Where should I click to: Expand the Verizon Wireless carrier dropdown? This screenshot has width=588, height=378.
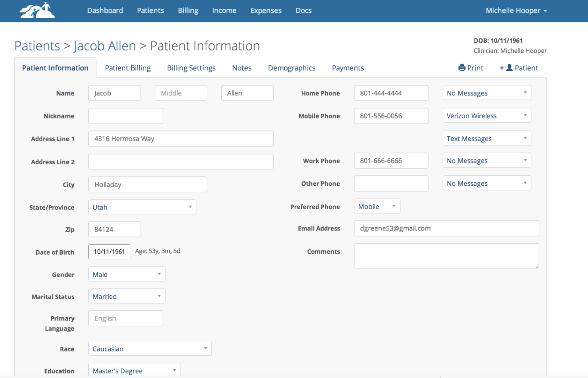(486, 116)
